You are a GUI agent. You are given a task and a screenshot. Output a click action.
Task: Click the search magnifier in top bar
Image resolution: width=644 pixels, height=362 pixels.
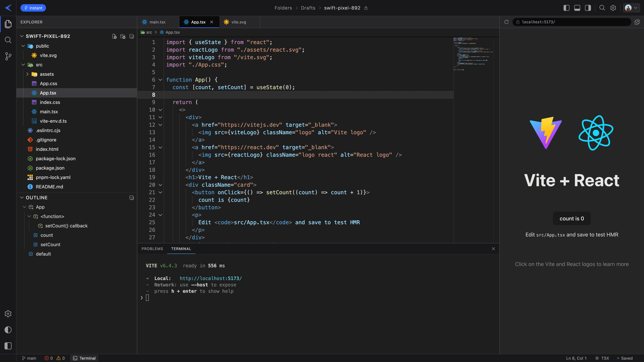(602, 8)
